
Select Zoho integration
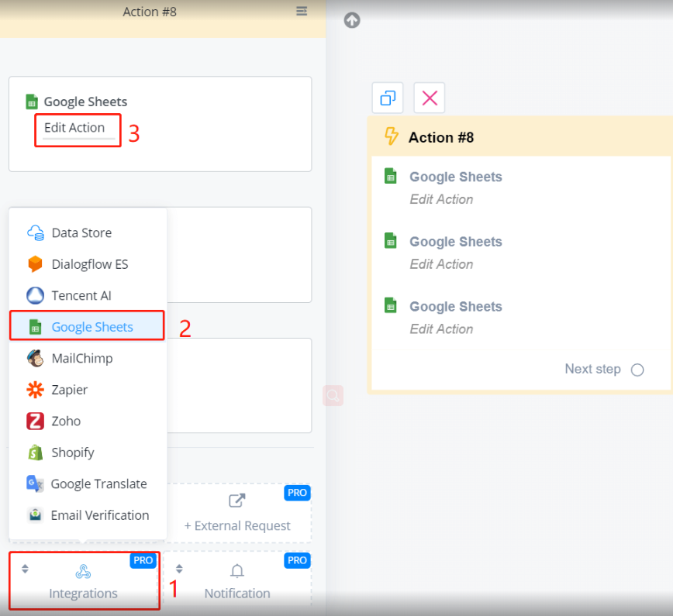[66, 421]
